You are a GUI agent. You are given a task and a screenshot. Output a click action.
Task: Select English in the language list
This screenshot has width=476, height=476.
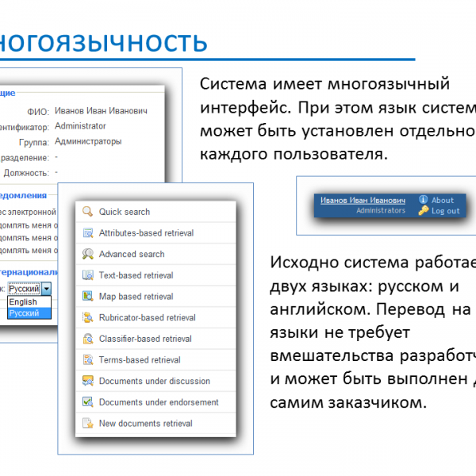24,302
